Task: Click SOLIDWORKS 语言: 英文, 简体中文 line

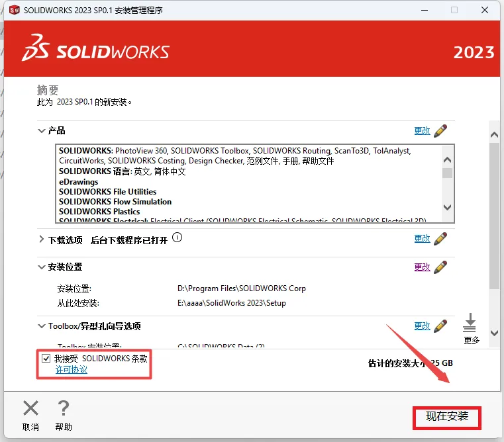Action: point(122,171)
